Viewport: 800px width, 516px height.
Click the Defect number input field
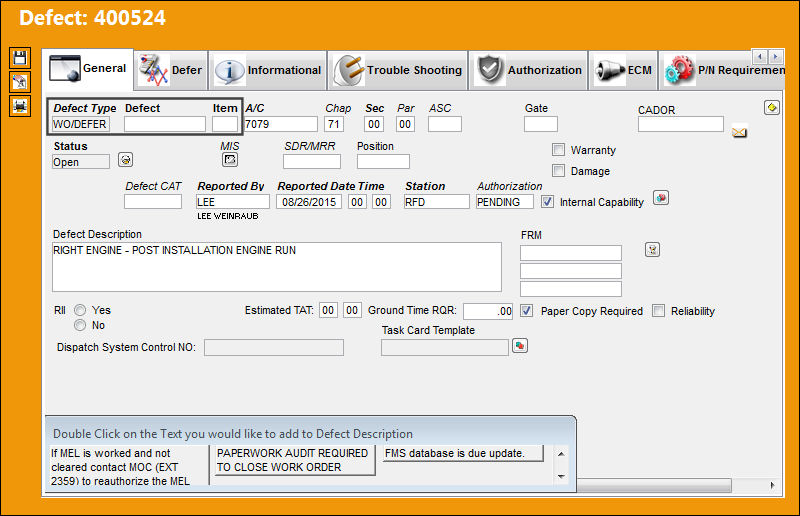tap(165, 124)
